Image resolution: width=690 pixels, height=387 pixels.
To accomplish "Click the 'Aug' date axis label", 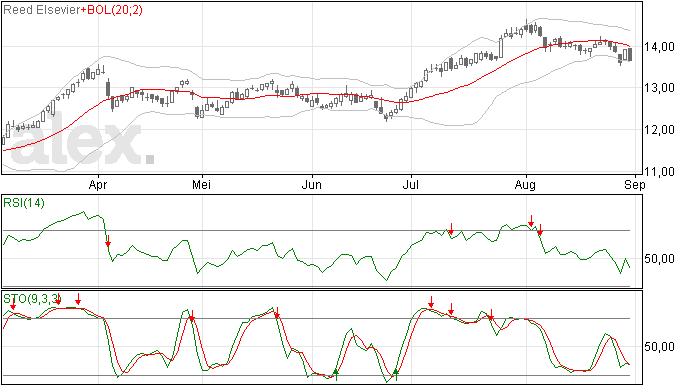I will coord(525,185).
